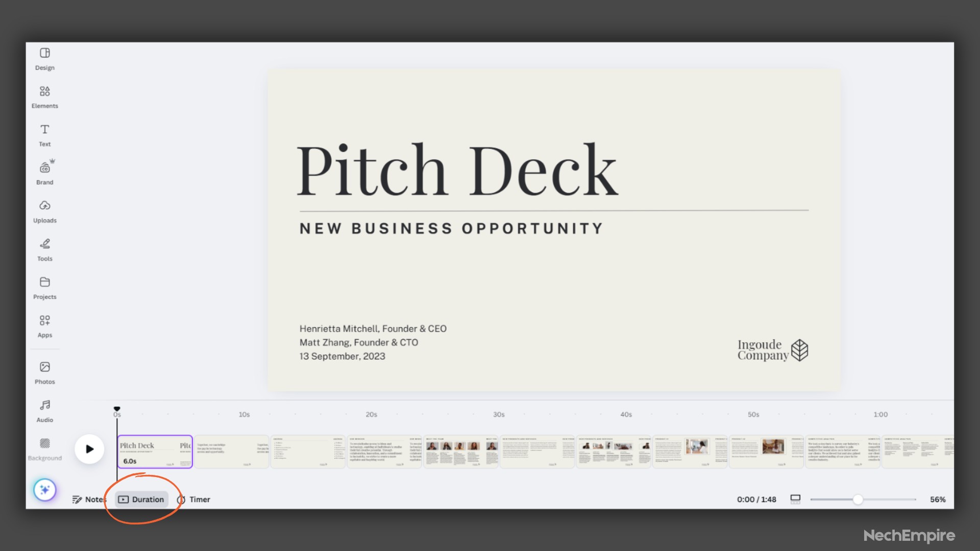The height and width of the screenshot is (551, 980).
Task: Expand slide duration settings
Action: click(x=142, y=499)
